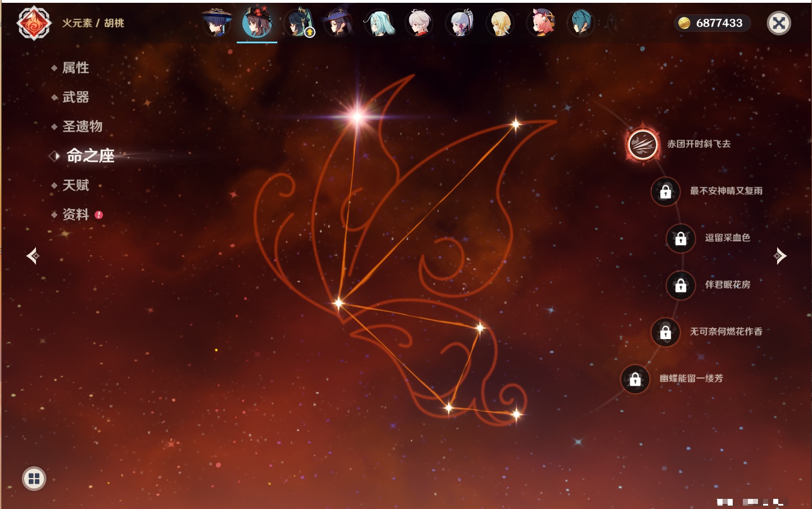The width and height of the screenshot is (812, 509).
Task: Select the short dark-teal-haired character portrait
Action: point(581,23)
